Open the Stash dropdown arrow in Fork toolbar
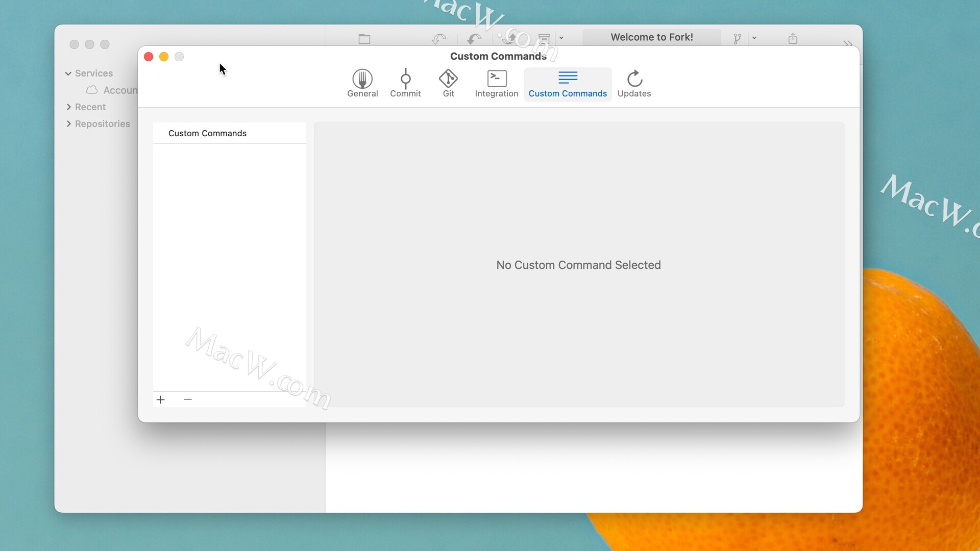 (561, 38)
